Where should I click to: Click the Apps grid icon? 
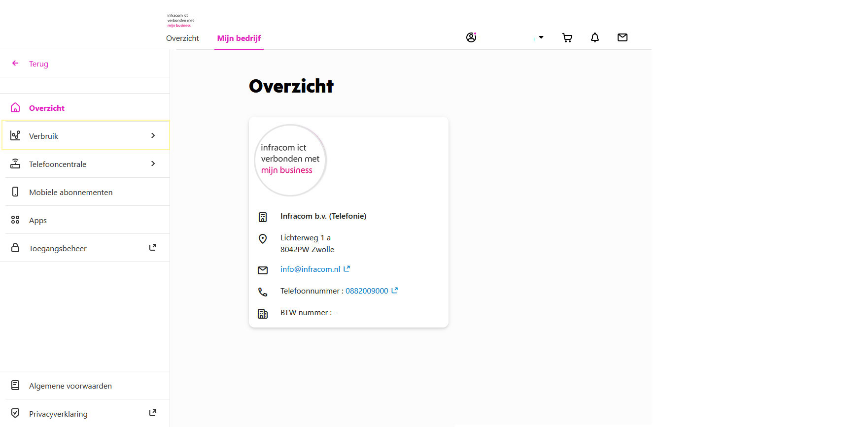tap(15, 220)
